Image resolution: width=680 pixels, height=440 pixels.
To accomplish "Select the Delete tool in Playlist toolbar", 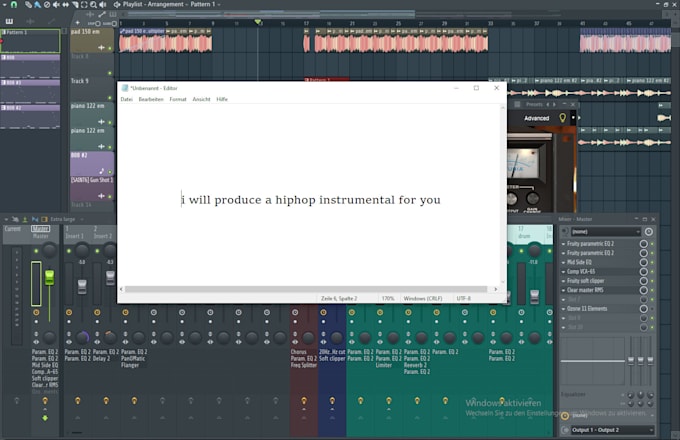I will point(47,4).
